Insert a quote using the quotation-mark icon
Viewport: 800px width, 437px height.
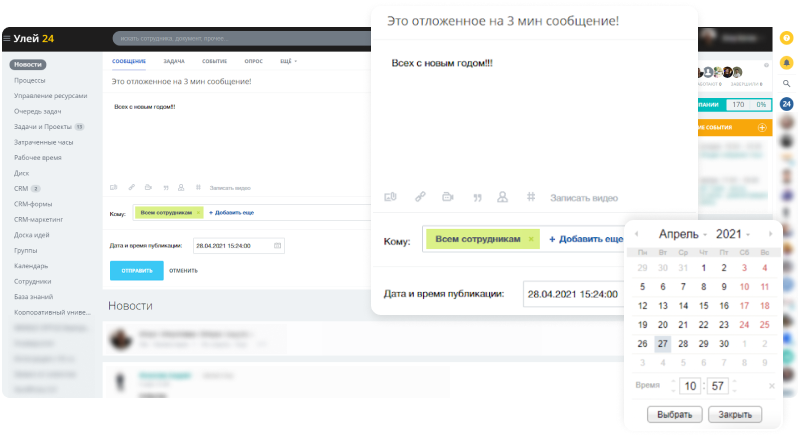(x=477, y=197)
